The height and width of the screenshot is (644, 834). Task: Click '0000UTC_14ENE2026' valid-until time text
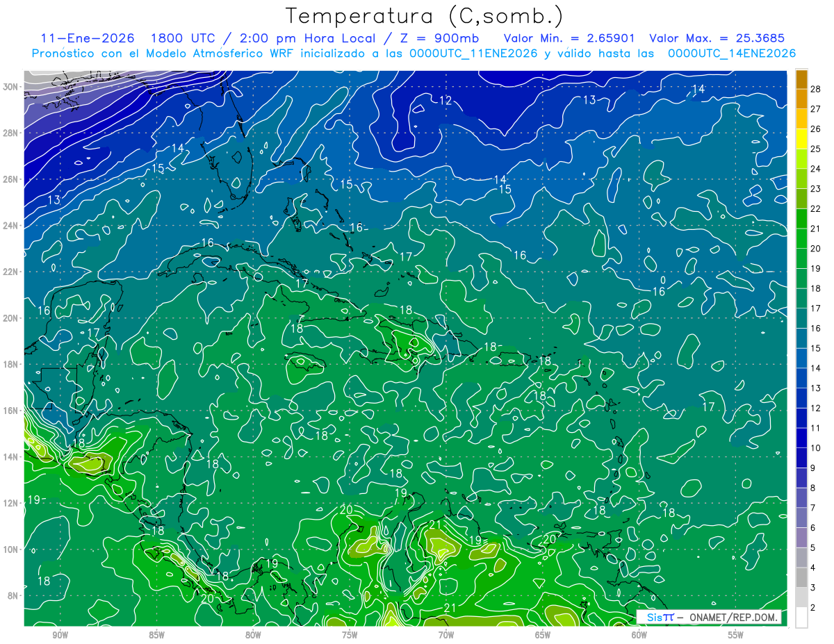click(732, 53)
